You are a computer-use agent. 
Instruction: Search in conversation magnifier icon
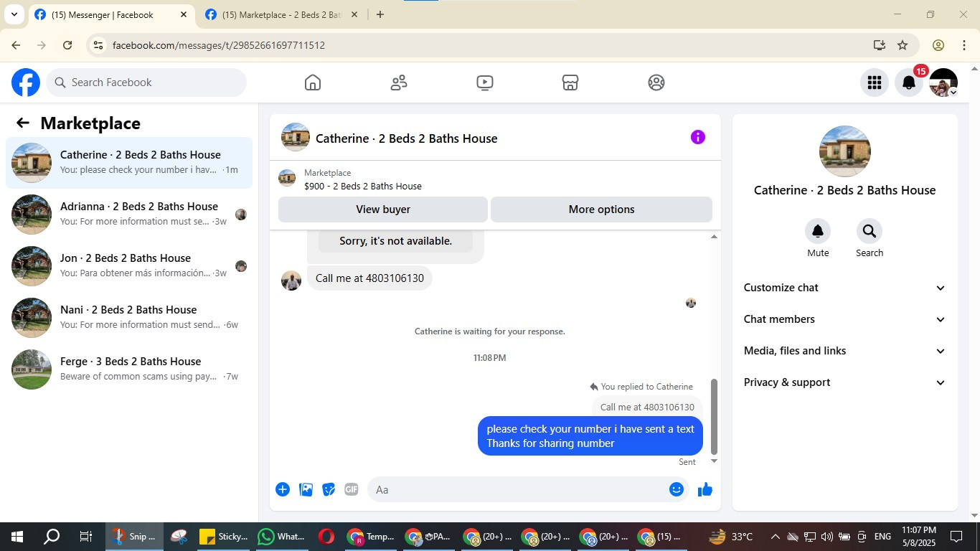[x=870, y=231]
